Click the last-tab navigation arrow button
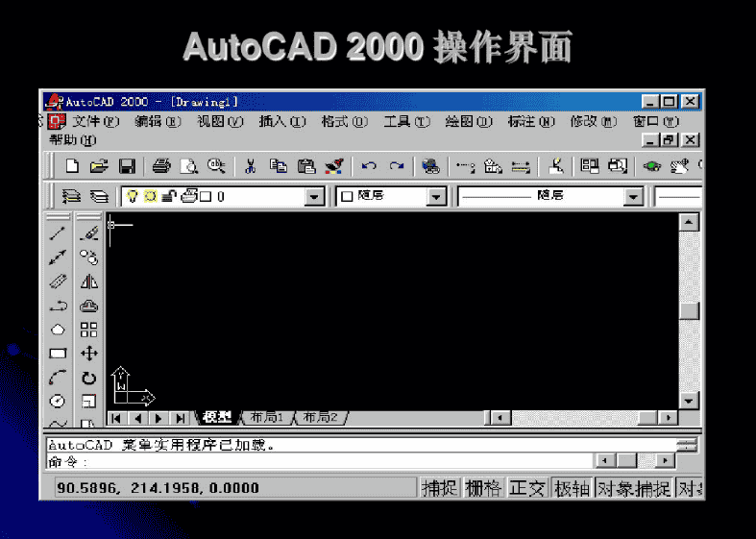Viewport: 756px width, 539px height. [x=181, y=418]
